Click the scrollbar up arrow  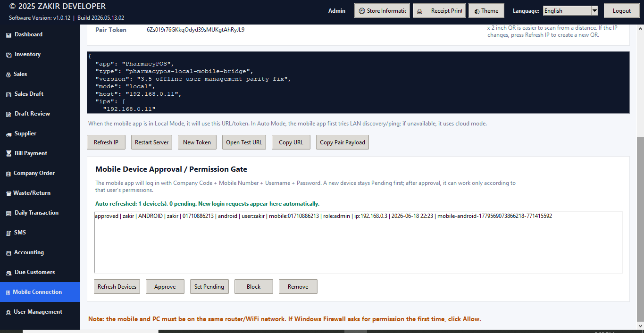click(x=640, y=28)
